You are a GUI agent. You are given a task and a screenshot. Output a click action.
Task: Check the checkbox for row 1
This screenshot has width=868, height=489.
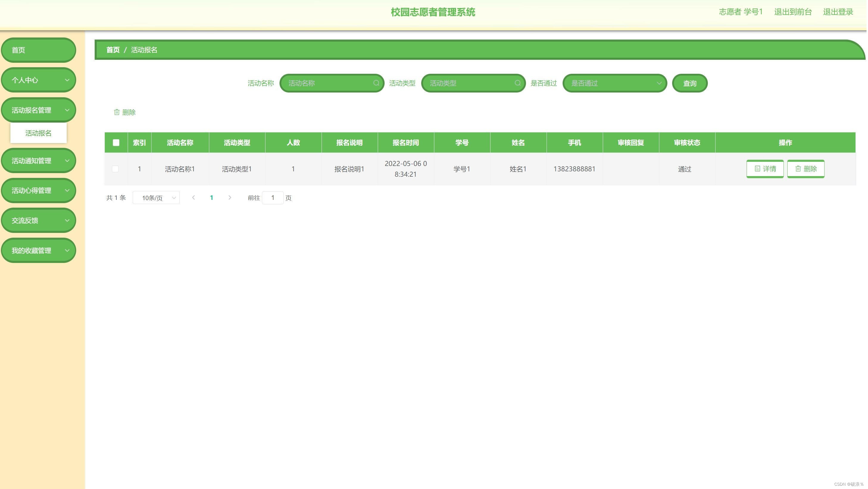tap(115, 169)
